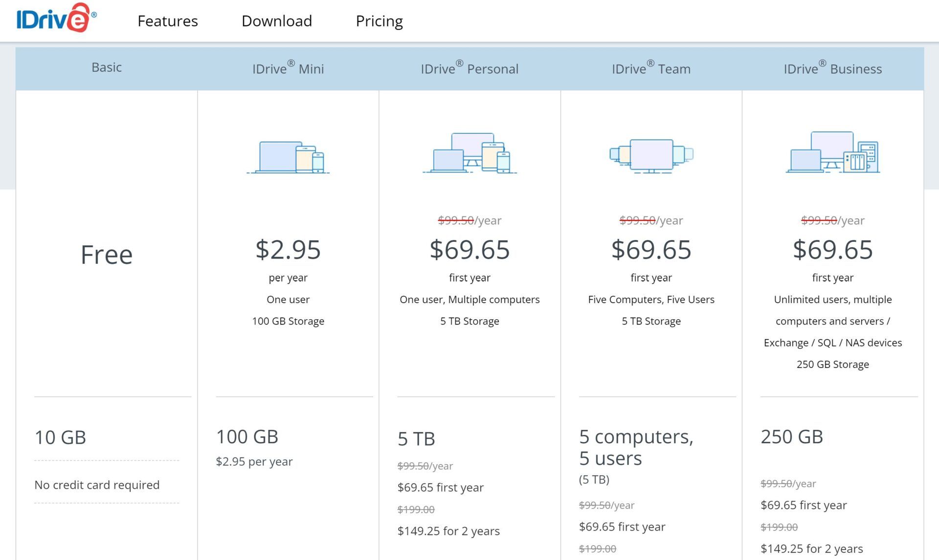The width and height of the screenshot is (939, 560).
Task: Select the Pricing menu item
Action: [379, 21]
